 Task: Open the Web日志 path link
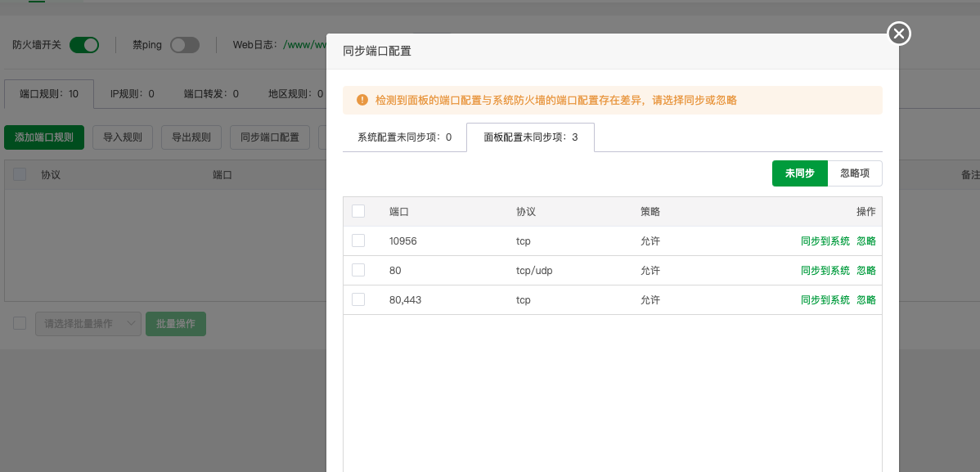click(x=305, y=45)
